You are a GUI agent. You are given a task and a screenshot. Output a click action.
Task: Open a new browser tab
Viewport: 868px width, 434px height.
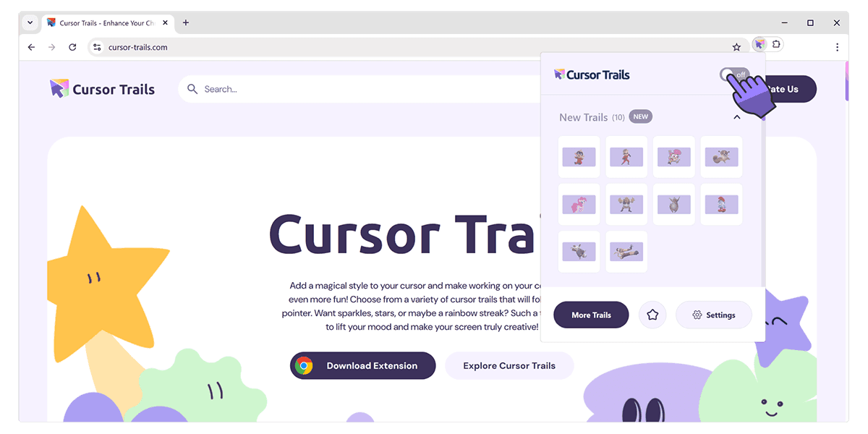(186, 22)
